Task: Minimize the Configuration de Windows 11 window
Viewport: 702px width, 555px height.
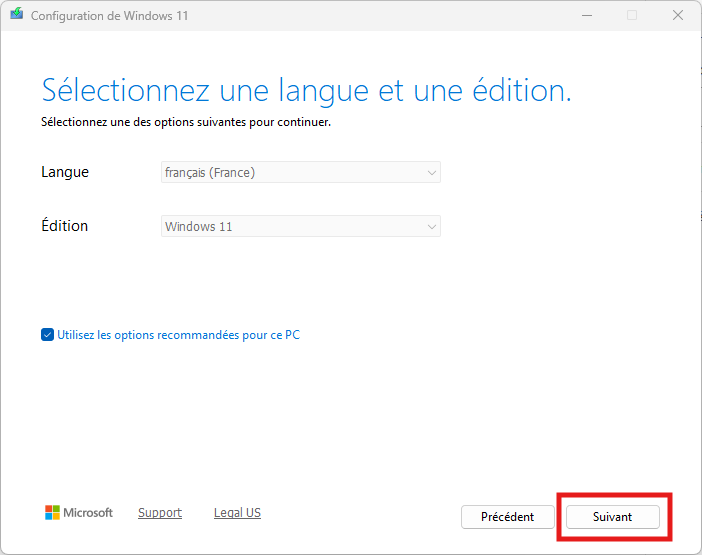Action: (587, 16)
